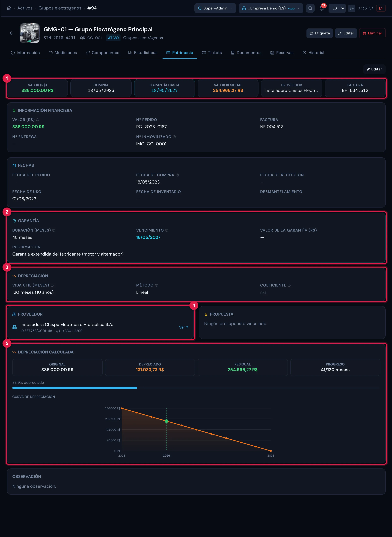The image size is (392, 537).
Task: Open the Historial tab
Action: coord(313,53)
